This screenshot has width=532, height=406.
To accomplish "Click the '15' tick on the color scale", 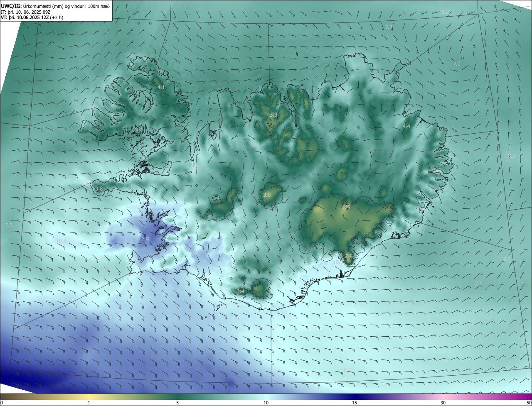I will click(355, 403).
